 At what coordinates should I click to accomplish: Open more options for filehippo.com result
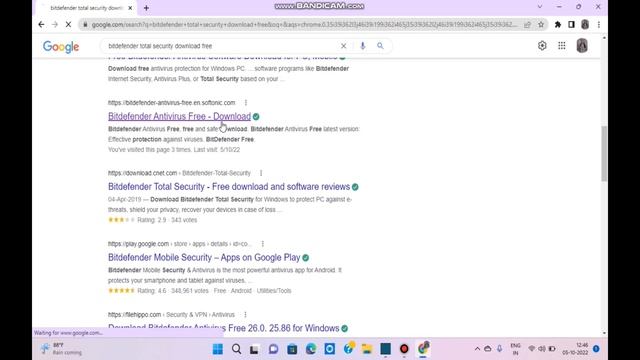[245, 314]
